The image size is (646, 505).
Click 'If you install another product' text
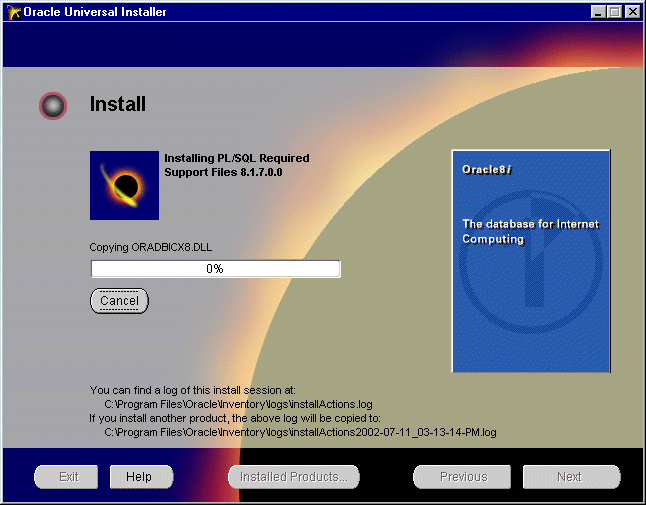pos(235,418)
